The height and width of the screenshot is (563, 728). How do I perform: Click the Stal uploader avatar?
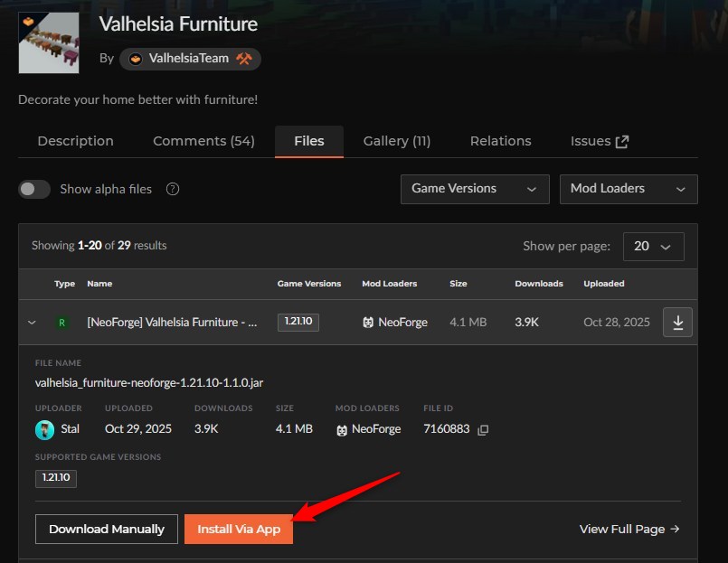(x=44, y=429)
